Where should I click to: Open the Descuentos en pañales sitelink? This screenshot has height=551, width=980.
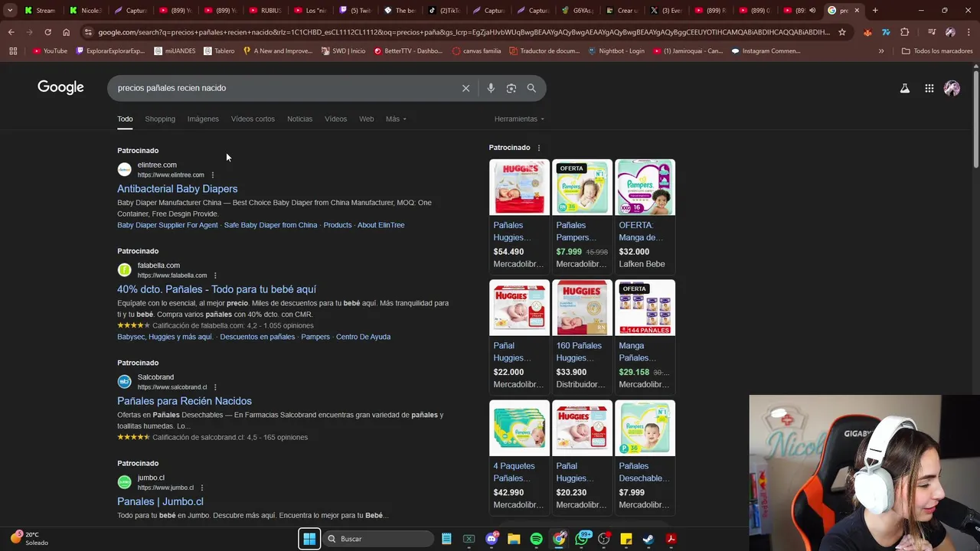tap(257, 337)
